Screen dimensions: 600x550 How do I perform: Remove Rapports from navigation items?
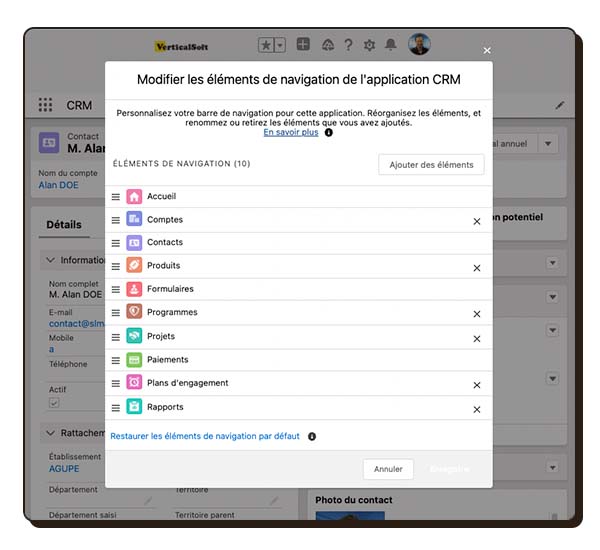coord(476,409)
